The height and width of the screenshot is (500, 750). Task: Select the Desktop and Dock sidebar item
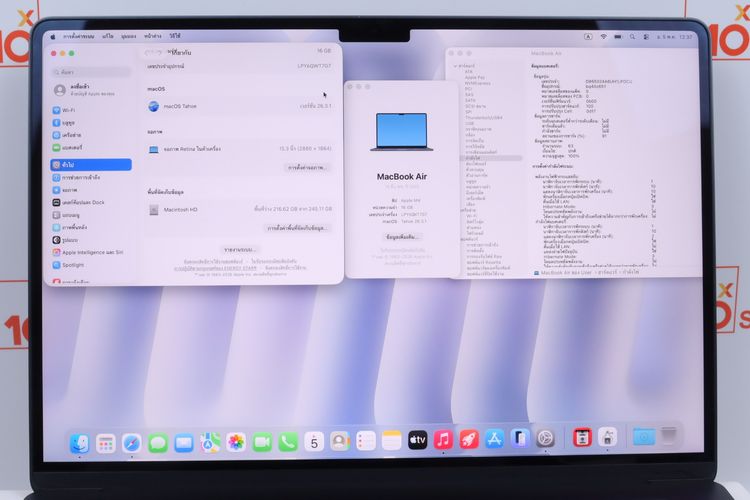[x=91, y=202]
